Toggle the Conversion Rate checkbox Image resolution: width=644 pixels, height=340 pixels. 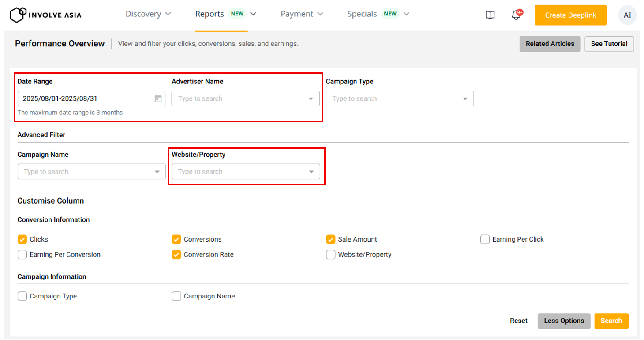tap(176, 255)
